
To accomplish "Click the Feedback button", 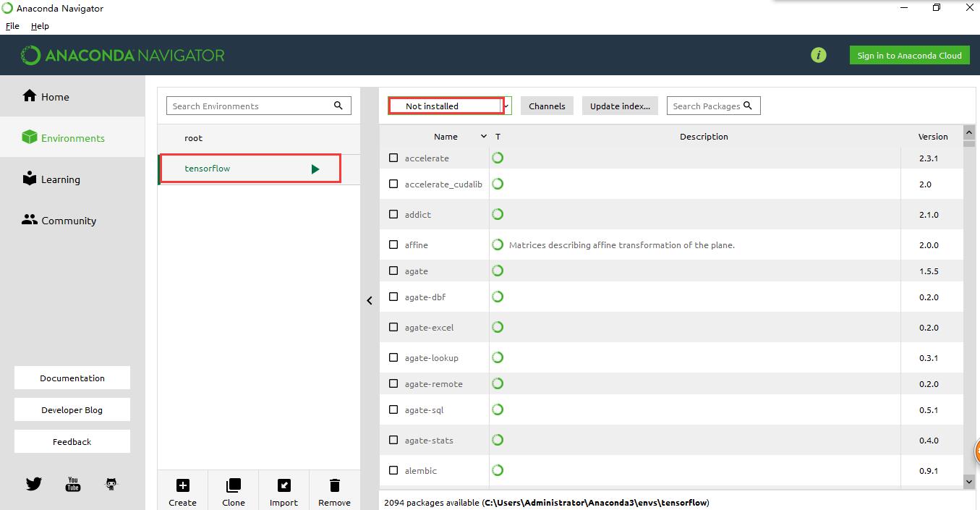I will pyautogui.click(x=72, y=441).
